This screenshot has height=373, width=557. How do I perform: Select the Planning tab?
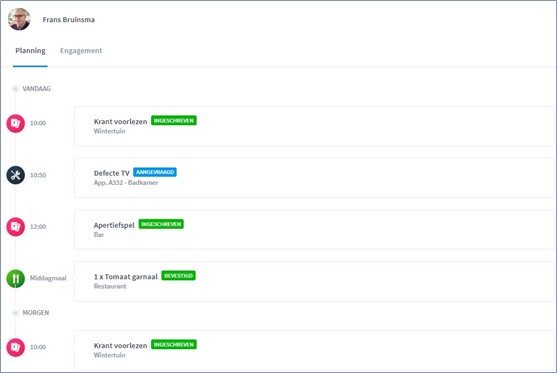pyautogui.click(x=30, y=51)
